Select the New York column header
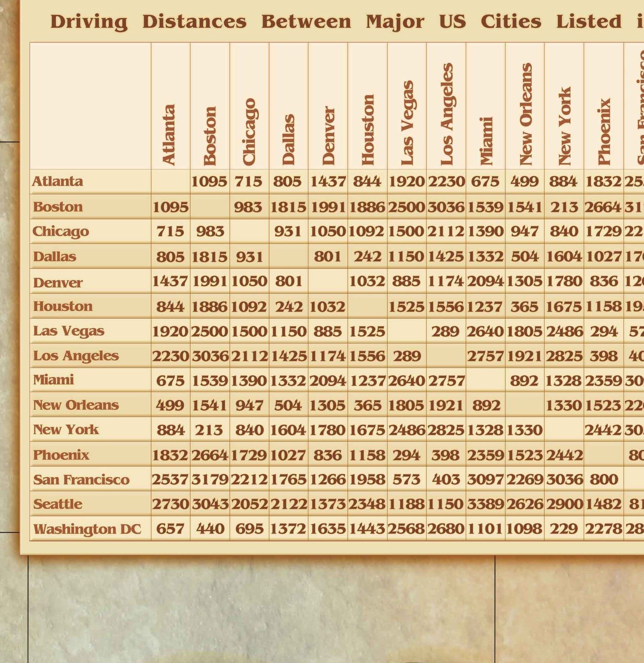Image resolution: width=644 pixels, height=663 pixels. coord(564,125)
